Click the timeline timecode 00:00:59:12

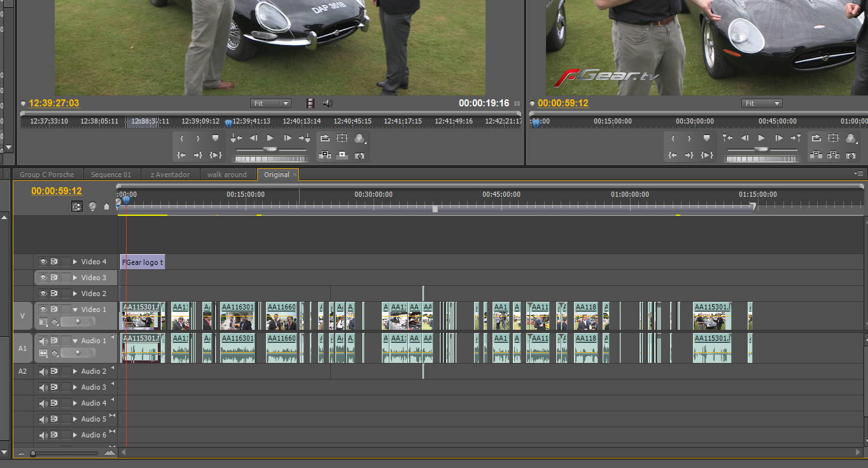pos(57,191)
